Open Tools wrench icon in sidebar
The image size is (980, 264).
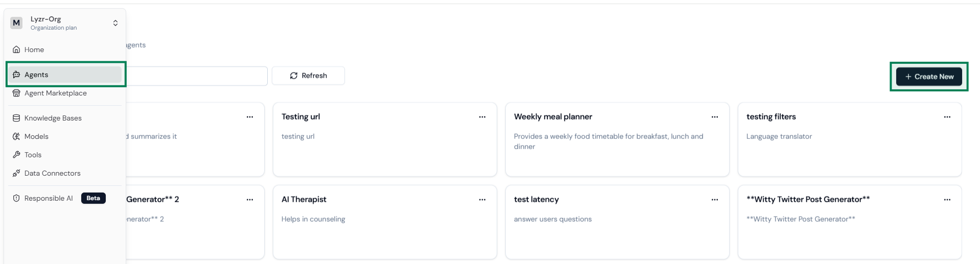pos(16,155)
